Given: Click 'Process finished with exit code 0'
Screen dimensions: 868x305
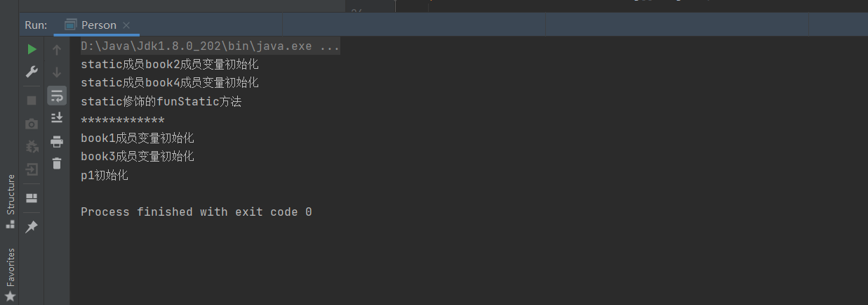Looking at the screenshot, I should tap(196, 212).
